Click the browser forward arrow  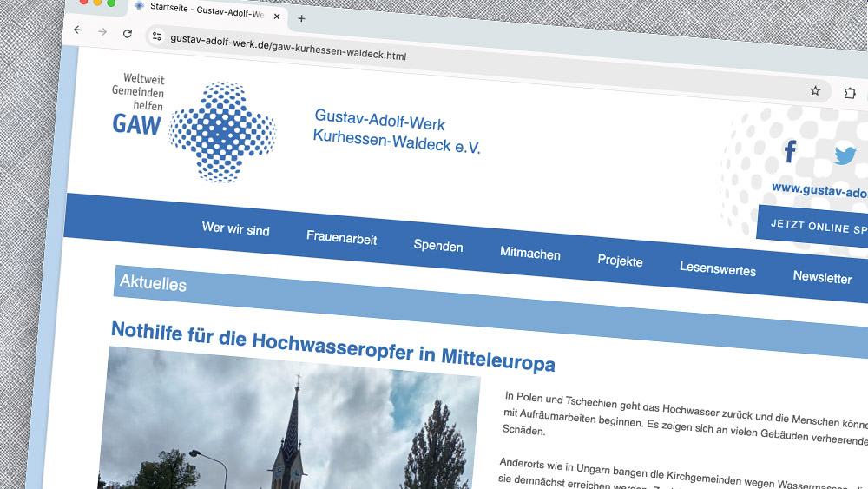tap(102, 31)
